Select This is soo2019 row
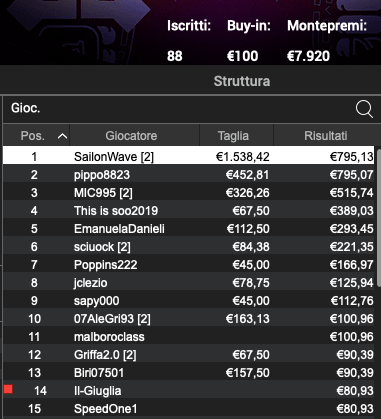Screen dimensions: 381x419 [189, 210]
